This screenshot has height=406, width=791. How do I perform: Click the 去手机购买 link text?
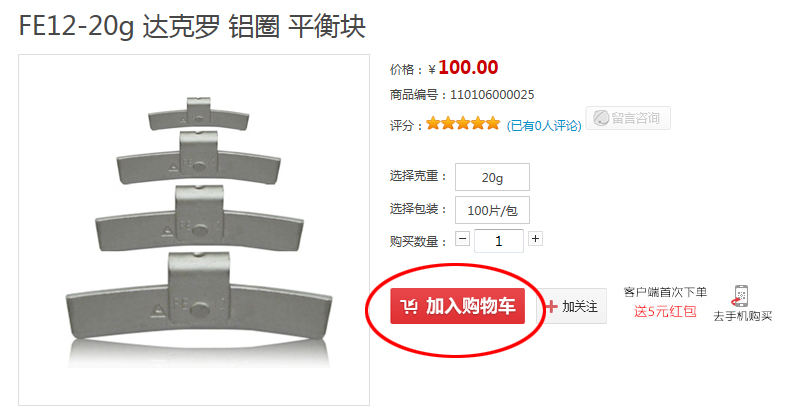[x=742, y=316]
